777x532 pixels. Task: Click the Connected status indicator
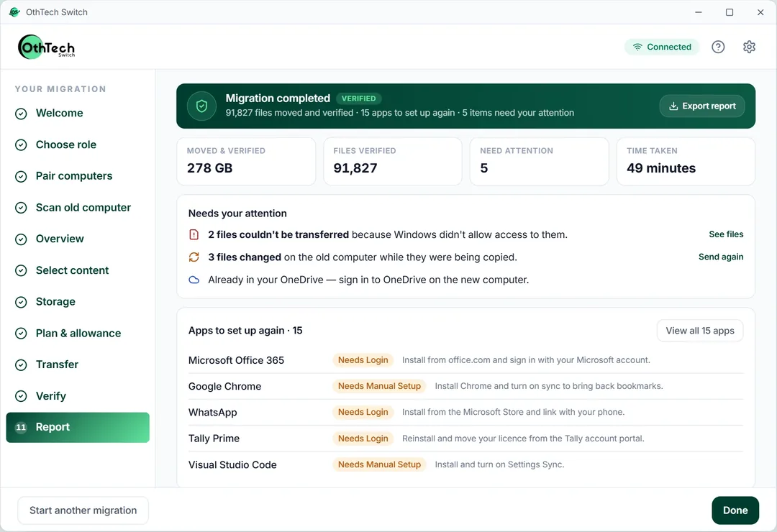(x=662, y=47)
